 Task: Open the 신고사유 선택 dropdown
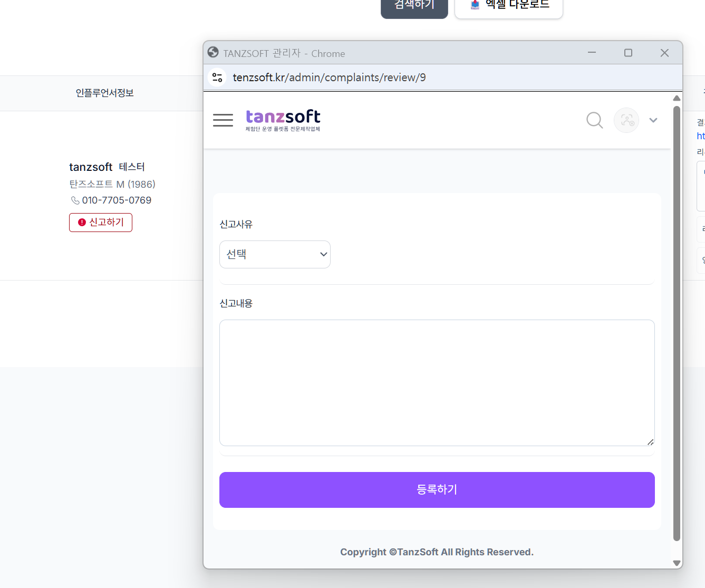point(275,254)
